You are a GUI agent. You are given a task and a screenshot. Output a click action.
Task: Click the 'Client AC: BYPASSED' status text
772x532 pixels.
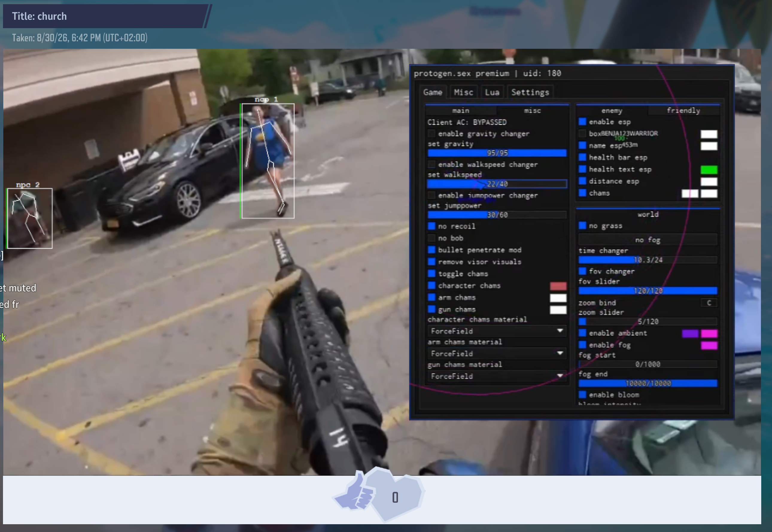tap(467, 122)
